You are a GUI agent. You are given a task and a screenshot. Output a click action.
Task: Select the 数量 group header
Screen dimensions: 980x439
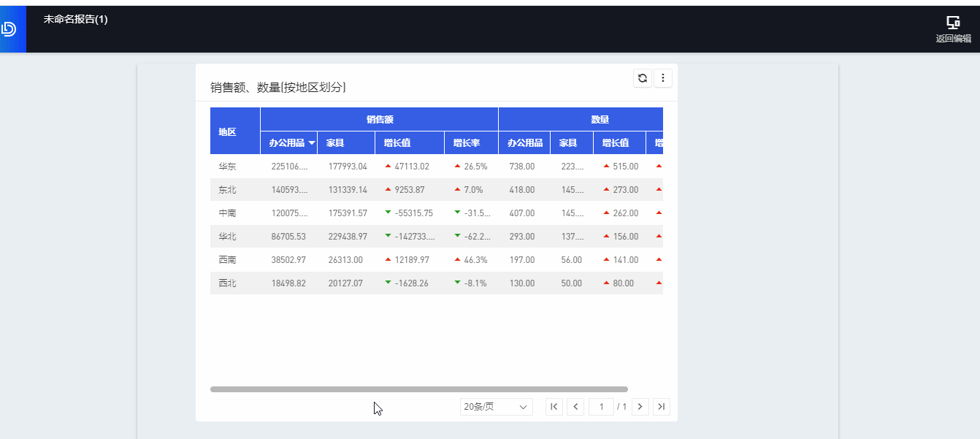click(581, 119)
